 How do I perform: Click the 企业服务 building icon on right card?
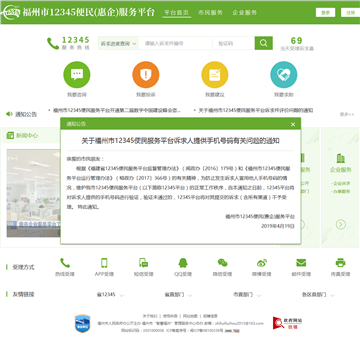(340, 158)
